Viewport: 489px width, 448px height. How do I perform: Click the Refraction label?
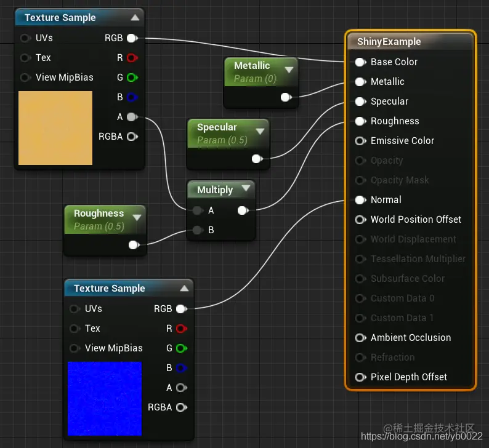(393, 358)
